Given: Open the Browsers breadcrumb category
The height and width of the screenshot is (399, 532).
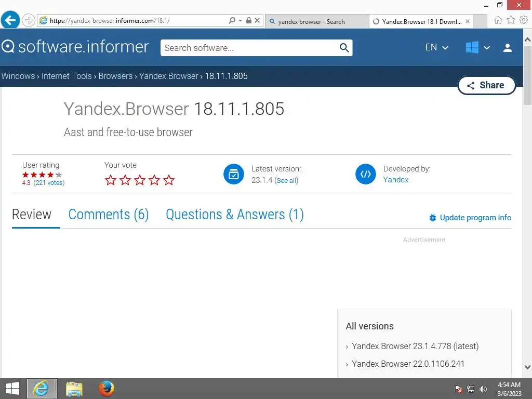Looking at the screenshot, I should [x=115, y=76].
